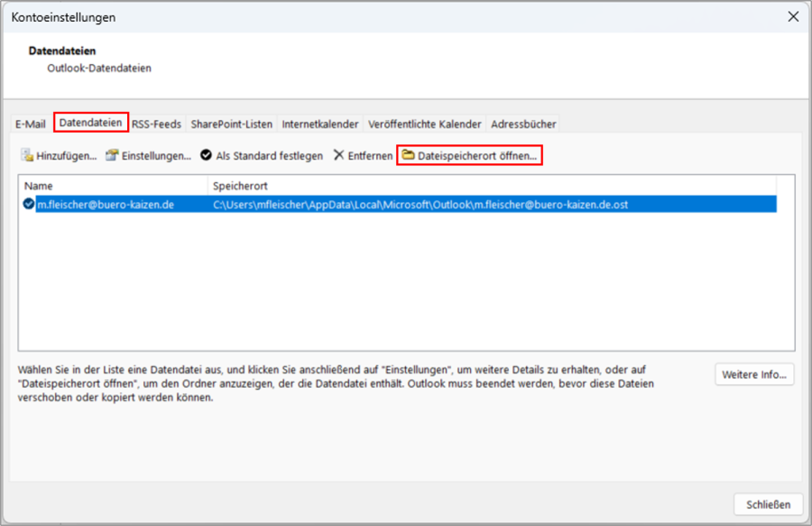Open the RSS-Feeds tab
Viewport: 812px width, 526px height.
pos(156,125)
